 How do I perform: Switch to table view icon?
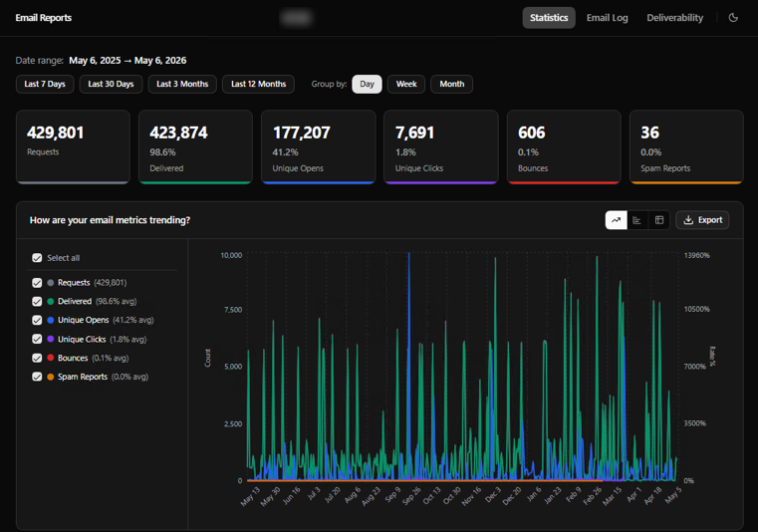point(659,220)
